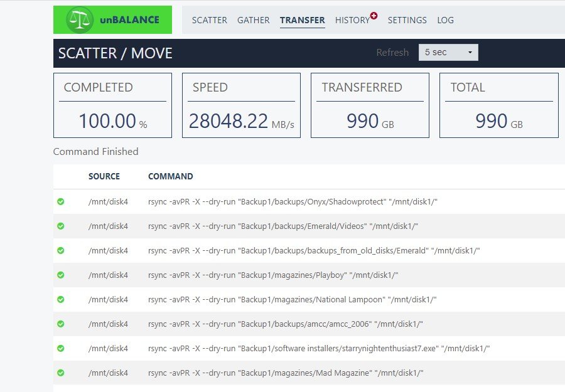Image resolution: width=565 pixels, height=392 pixels.
Task: Select the rsync command for magazines/Playboy
Action: coord(273,275)
